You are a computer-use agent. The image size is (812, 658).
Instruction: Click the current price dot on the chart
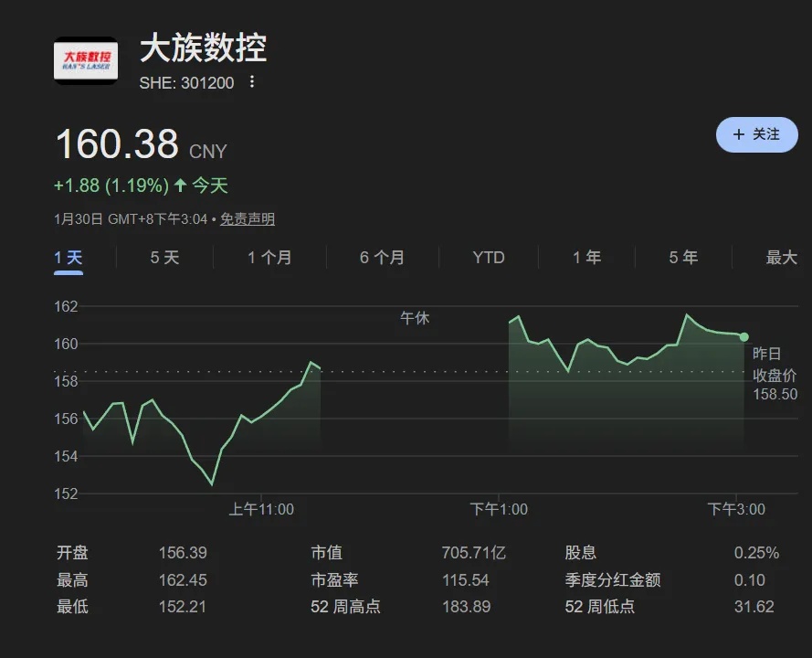click(x=744, y=337)
